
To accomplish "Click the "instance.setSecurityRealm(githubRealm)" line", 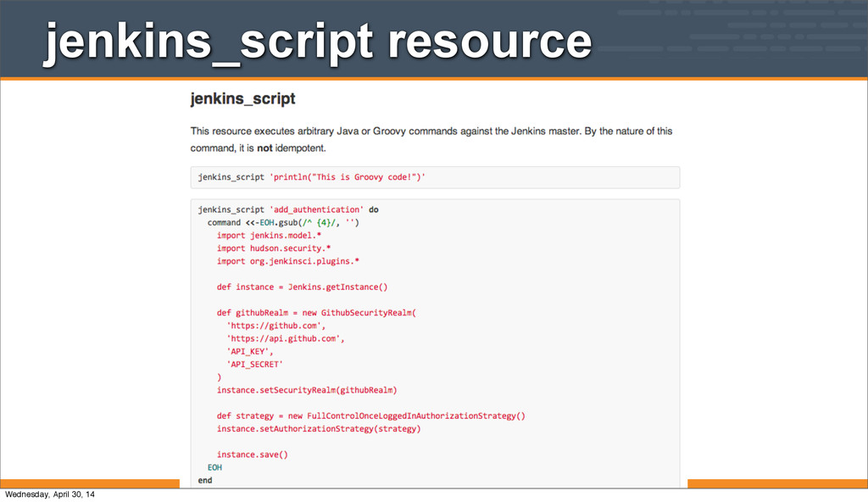I will click(x=307, y=390).
